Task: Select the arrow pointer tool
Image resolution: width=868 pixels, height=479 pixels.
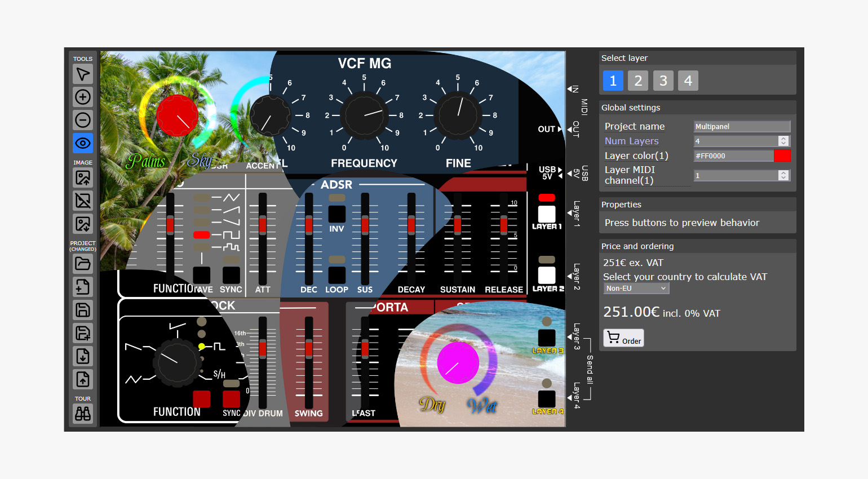Action: [x=83, y=74]
